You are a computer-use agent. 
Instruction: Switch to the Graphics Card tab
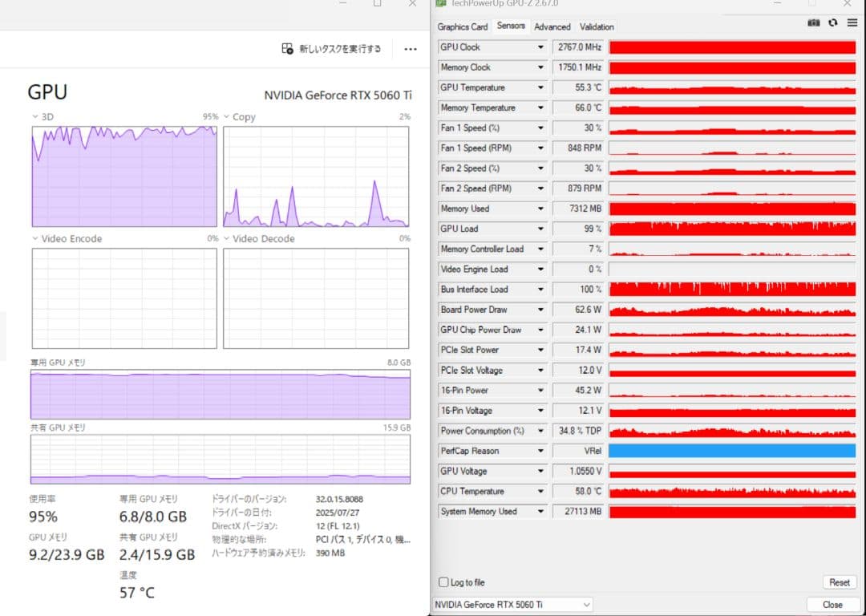(463, 26)
